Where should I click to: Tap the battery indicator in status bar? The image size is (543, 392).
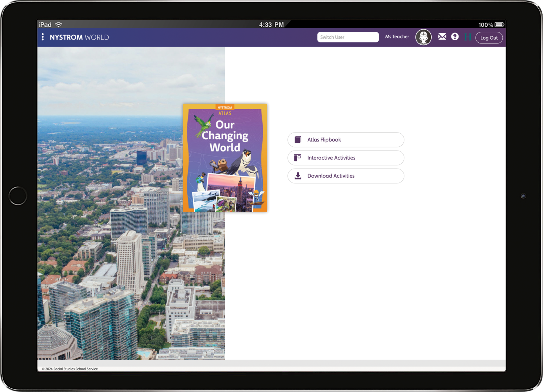coord(499,25)
